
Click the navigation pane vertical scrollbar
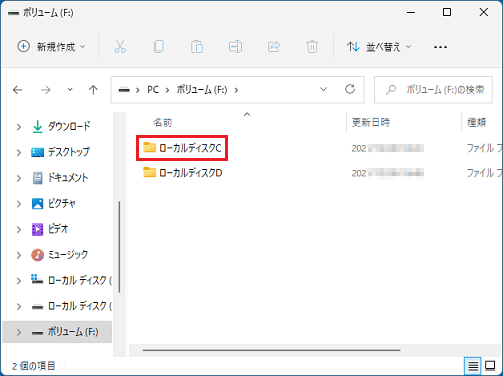(x=119, y=247)
